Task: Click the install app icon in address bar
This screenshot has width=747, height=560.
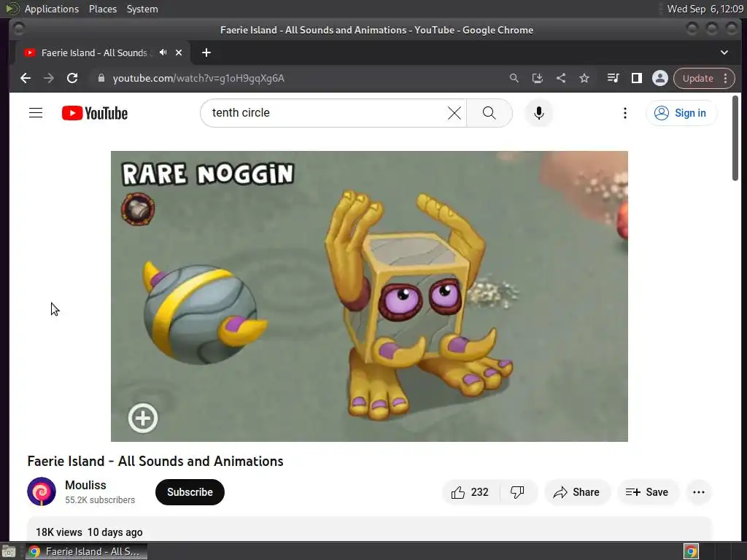Action: click(538, 78)
